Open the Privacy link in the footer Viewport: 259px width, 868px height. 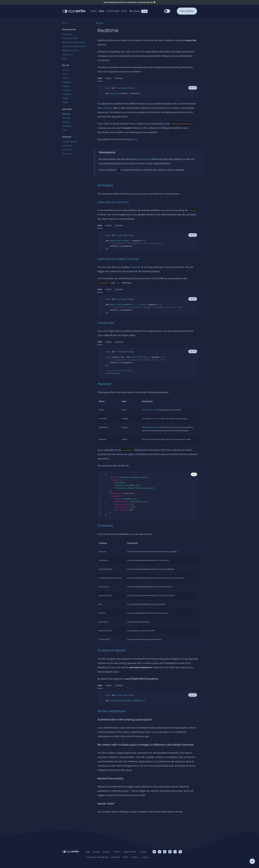[x=134, y=857]
